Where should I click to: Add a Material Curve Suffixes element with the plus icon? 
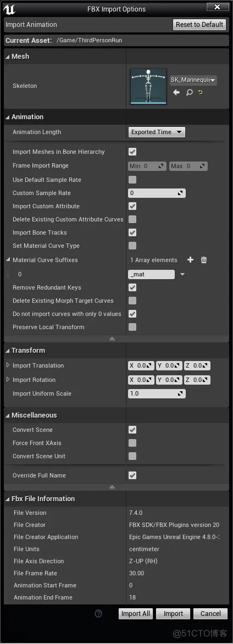click(190, 260)
